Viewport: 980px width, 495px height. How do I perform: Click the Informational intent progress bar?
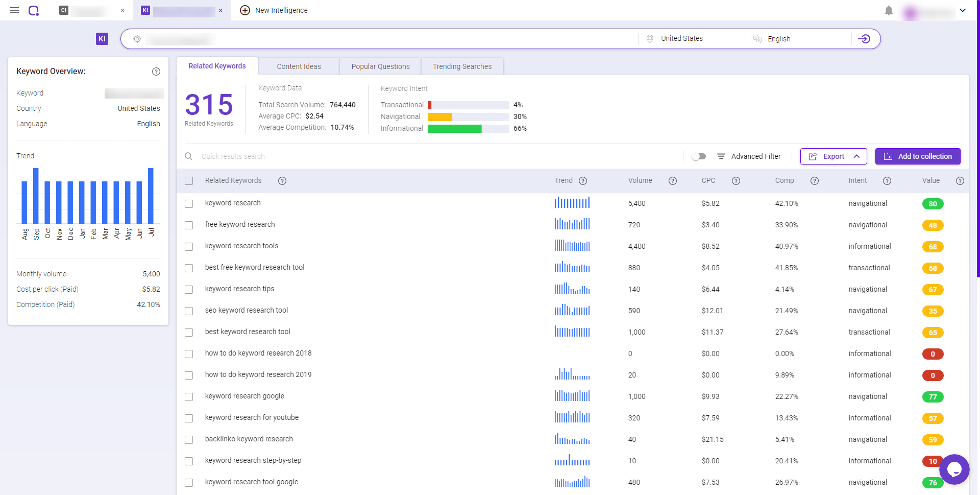coord(454,128)
